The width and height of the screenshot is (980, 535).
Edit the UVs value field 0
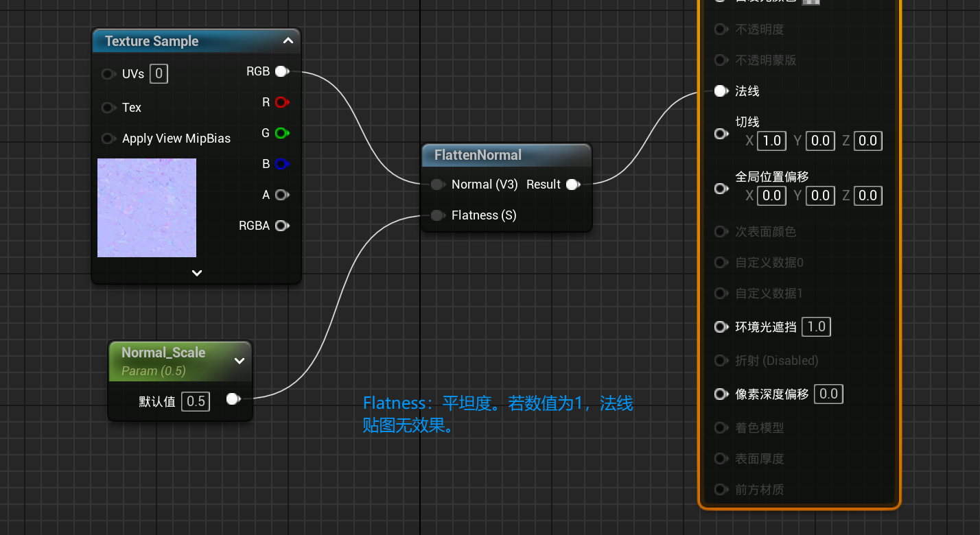click(x=159, y=73)
